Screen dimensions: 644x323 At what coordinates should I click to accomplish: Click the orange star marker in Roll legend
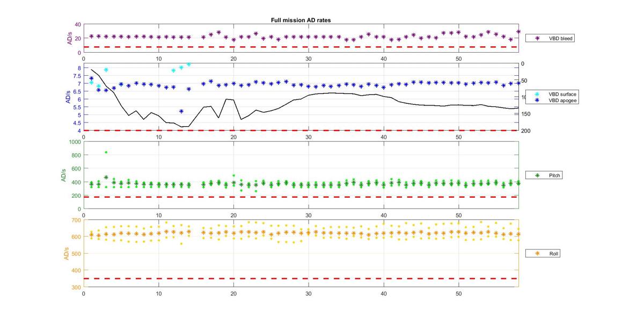pos(537,253)
